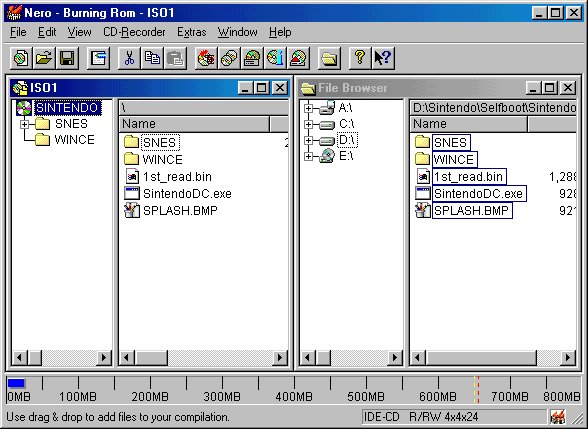This screenshot has height=429, width=588.
Task: Select the D:\ drive label in File Browser tree
Action: pyautogui.click(x=347, y=140)
